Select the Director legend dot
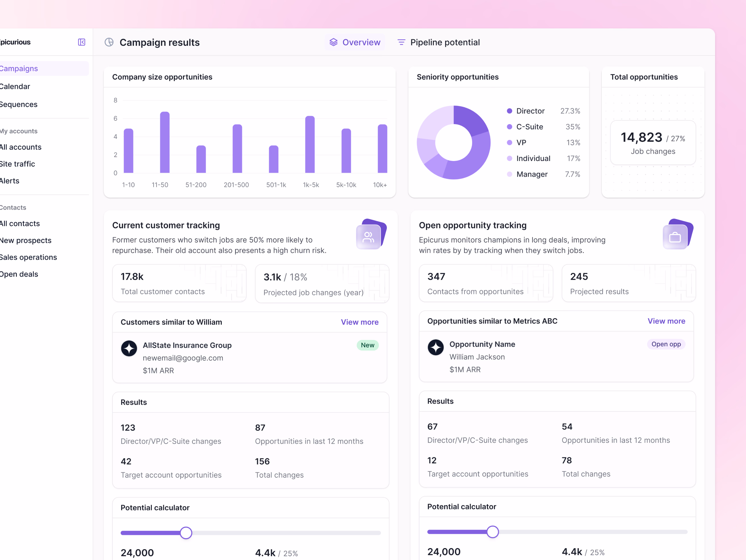 [x=509, y=111]
